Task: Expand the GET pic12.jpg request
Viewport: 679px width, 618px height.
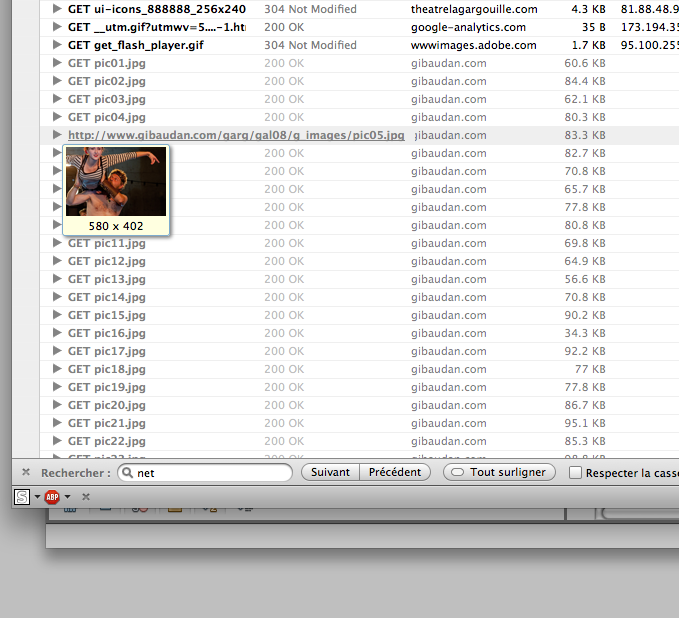Action: (57, 261)
